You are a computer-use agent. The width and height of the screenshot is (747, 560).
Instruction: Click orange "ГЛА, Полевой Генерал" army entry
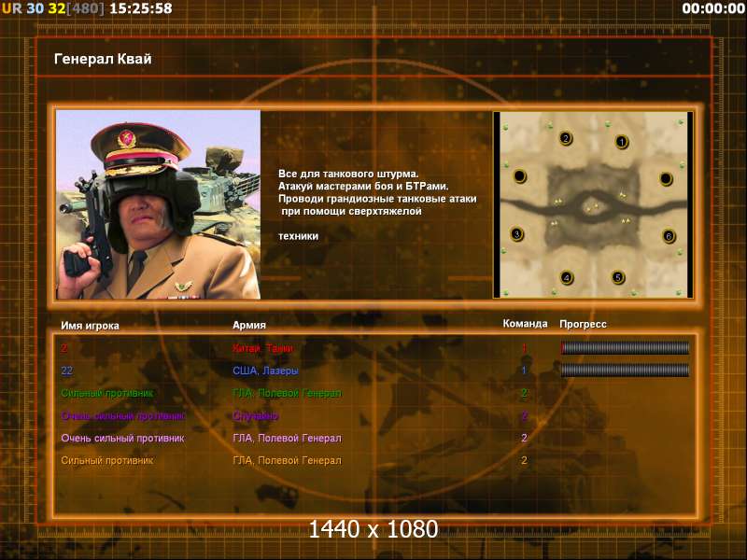tap(287, 460)
